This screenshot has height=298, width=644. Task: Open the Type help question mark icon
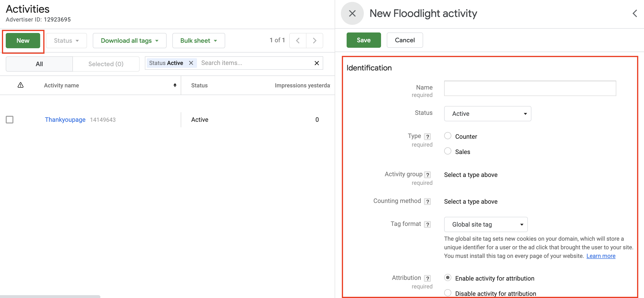[x=427, y=137]
